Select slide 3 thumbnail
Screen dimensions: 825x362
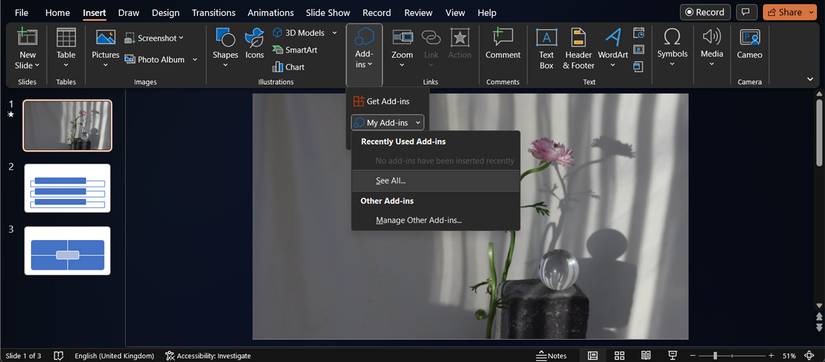click(67, 250)
